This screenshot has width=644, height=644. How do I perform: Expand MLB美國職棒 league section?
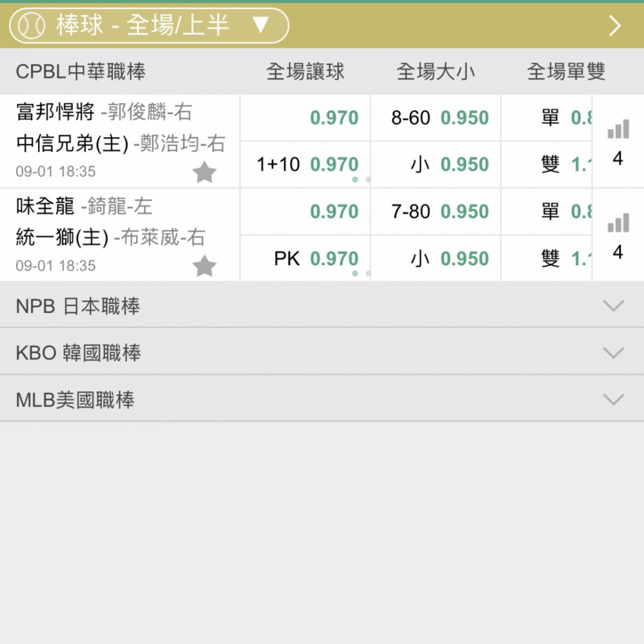pos(322,399)
